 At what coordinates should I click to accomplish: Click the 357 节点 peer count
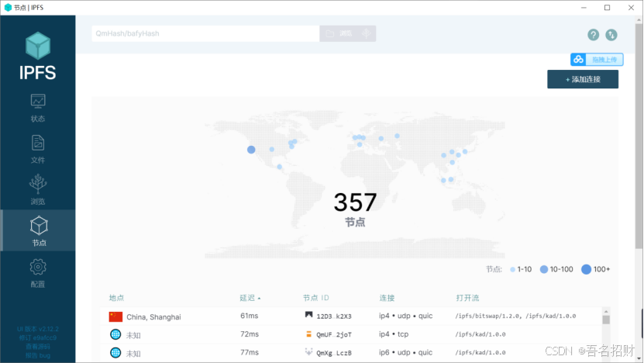point(355,209)
